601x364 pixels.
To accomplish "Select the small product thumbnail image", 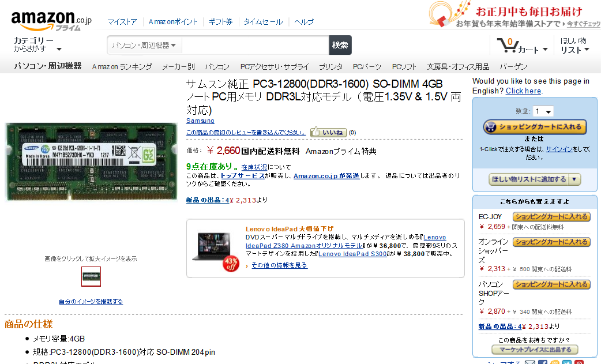I will pos(91,277).
